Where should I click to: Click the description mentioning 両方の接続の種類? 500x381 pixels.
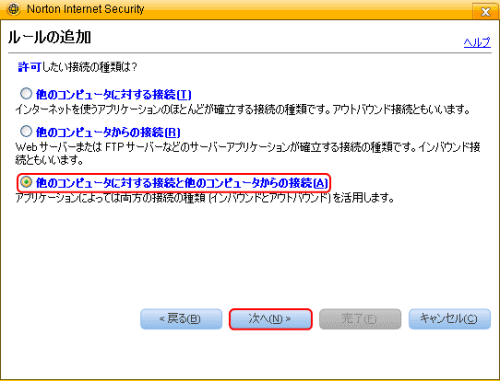click(205, 198)
